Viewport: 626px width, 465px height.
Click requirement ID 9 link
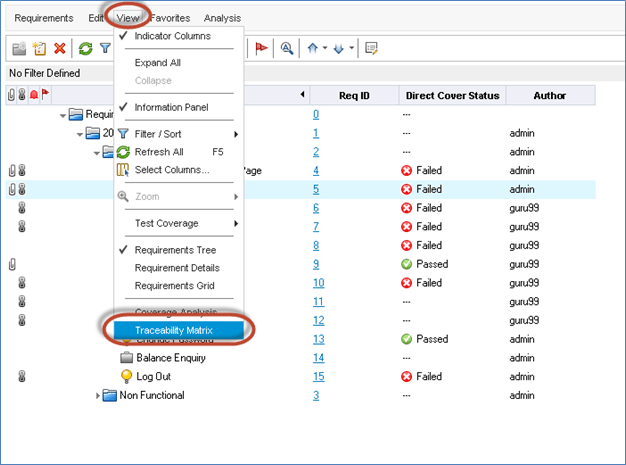[316, 264]
